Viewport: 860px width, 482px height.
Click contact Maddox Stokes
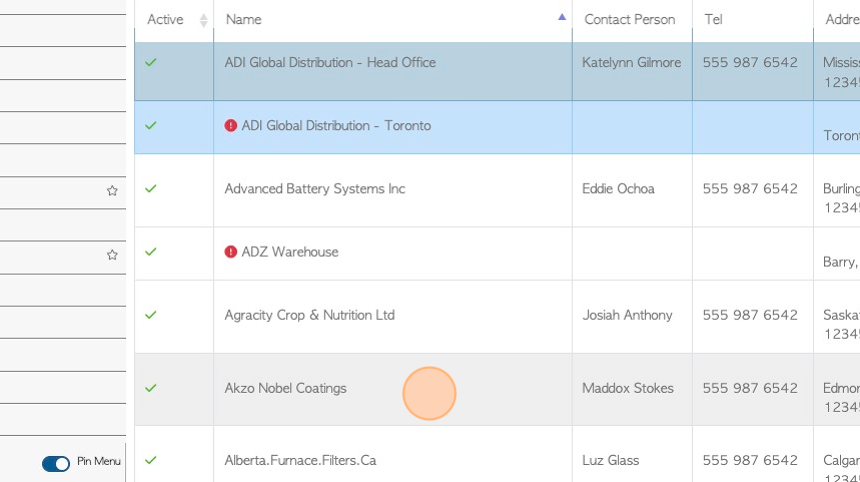[627, 388]
